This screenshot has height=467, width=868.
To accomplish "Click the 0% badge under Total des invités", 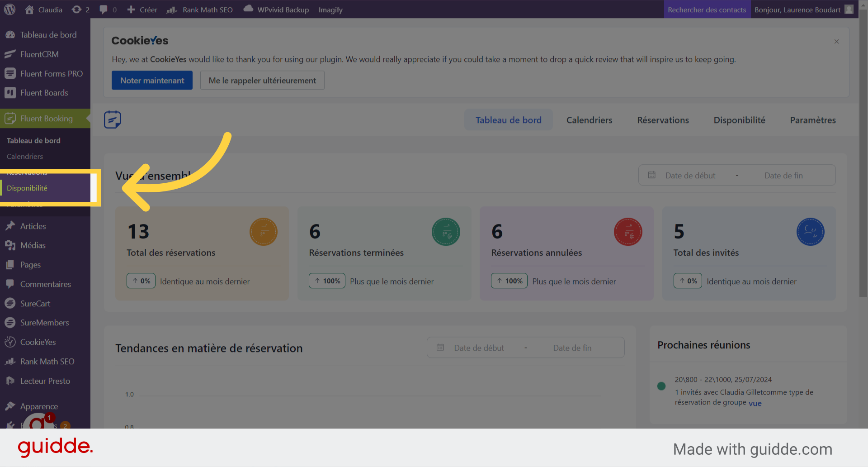I will pyautogui.click(x=688, y=281).
